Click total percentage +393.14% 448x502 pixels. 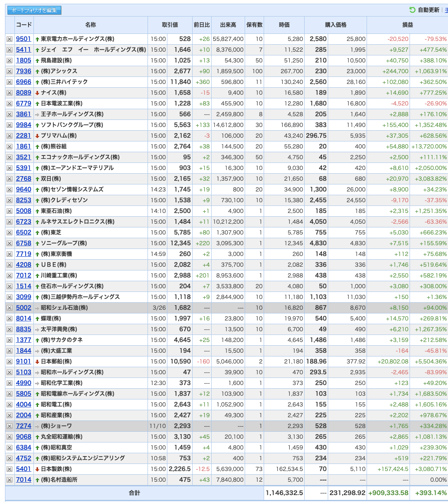[431, 493]
